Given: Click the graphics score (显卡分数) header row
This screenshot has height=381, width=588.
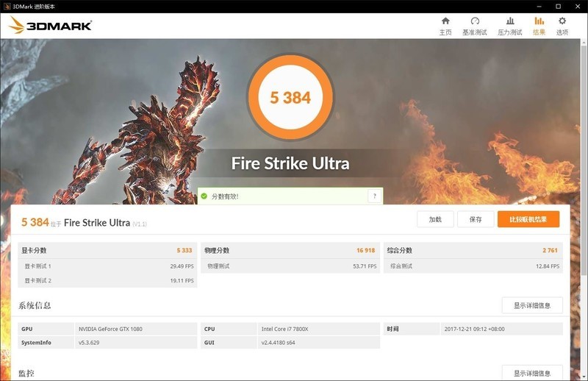Looking at the screenshot, I should [x=107, y=250].
